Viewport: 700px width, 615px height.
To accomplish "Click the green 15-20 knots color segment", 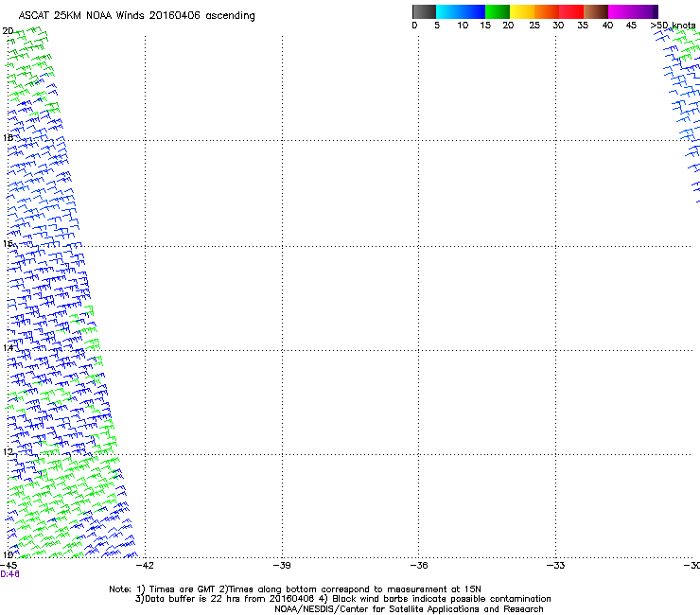I will 498,11.
